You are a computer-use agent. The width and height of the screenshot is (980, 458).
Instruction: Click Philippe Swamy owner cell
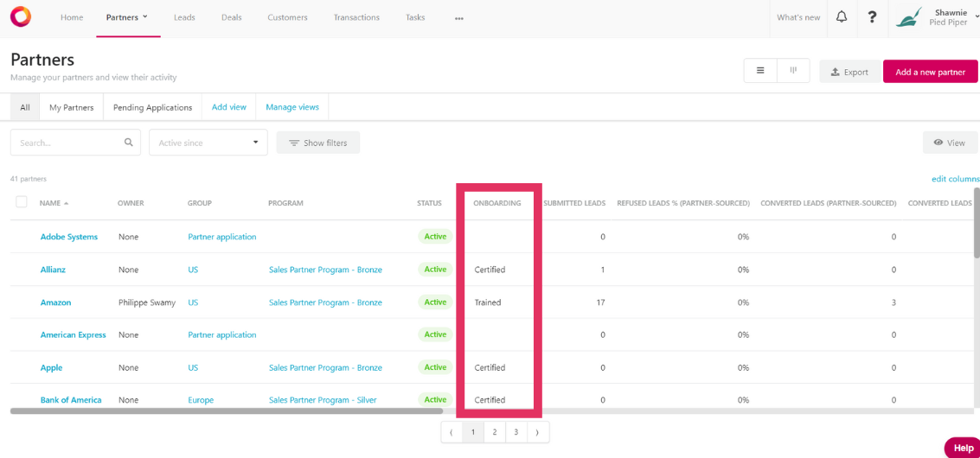tap(147, 302)
